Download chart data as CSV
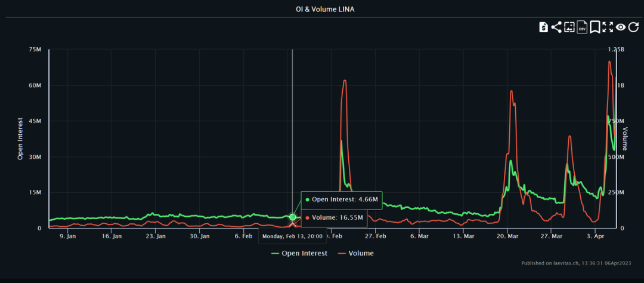Image resolution: width=644 pixels, height=283 pixels. [582, 27]
